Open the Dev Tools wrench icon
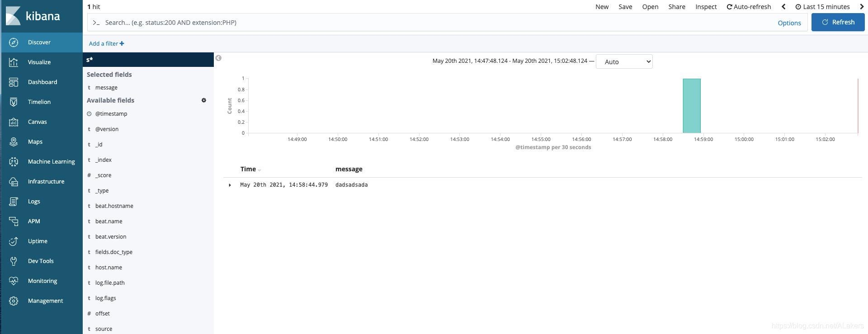 tap(14, 261)
